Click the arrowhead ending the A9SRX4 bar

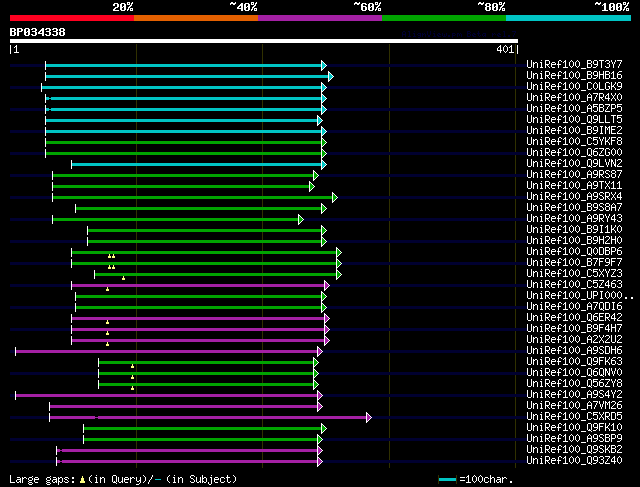(335, 198)
